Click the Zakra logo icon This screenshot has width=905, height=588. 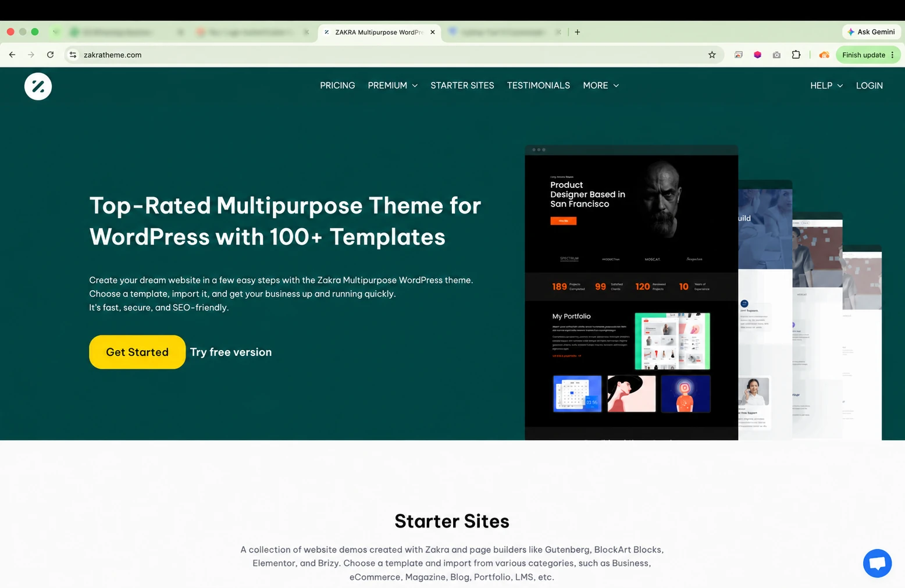pos(38,86)
